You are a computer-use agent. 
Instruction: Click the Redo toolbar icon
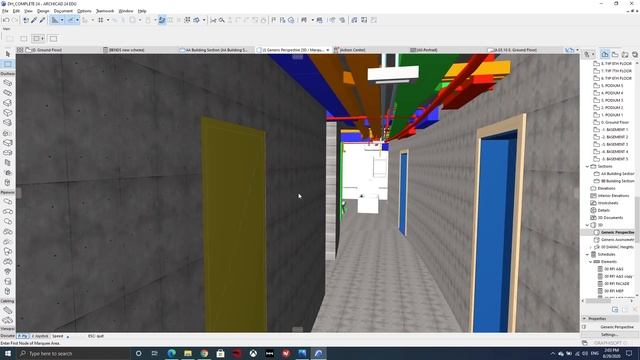(15, 20)
